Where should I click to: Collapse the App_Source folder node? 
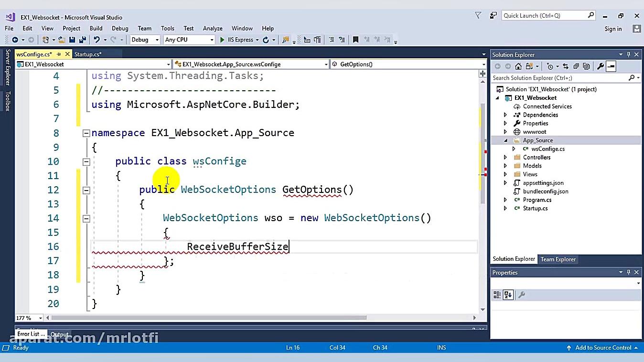[505, 140]
